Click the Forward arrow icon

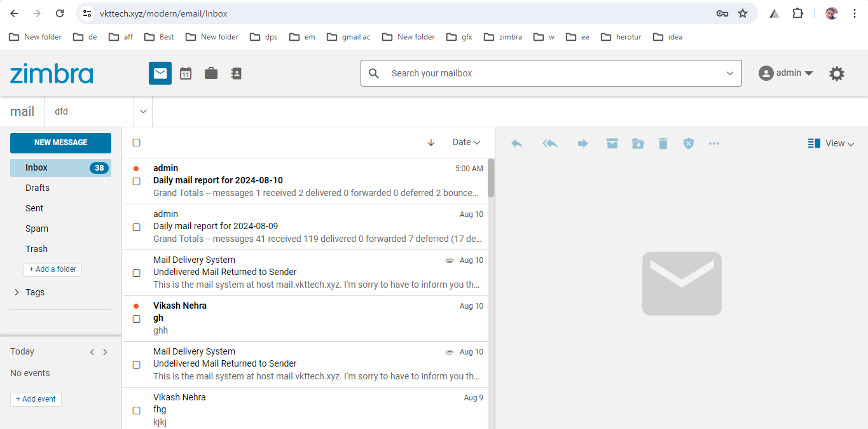click(x=582, y=143)
